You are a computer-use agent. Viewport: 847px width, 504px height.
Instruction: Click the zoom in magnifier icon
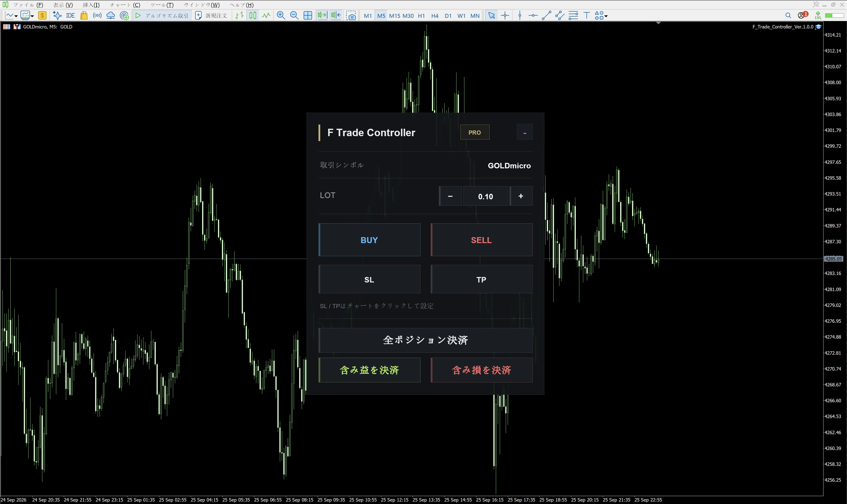pos(281,15)
